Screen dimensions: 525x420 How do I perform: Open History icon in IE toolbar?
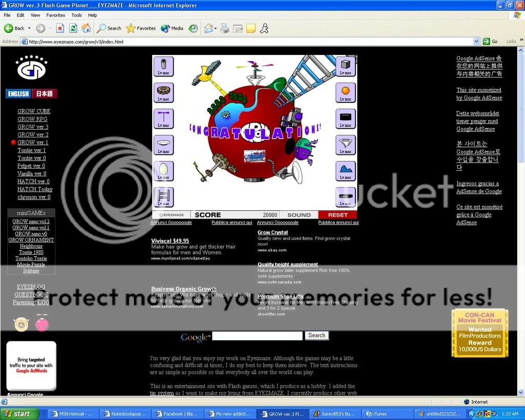(193, 29)
